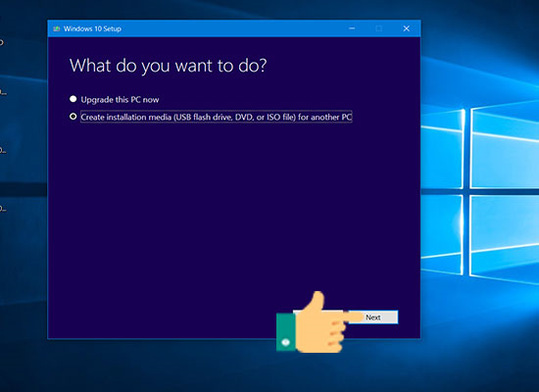Continue with the Next button
The height and width of the screenshot is (392, 539).
point(373,318)
